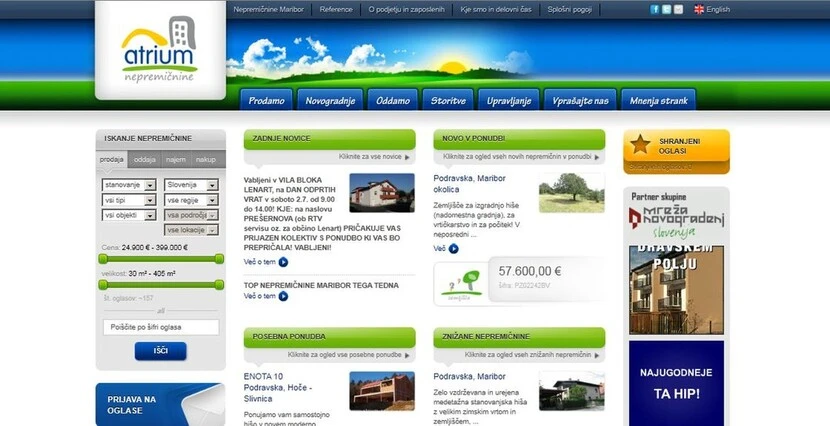The height and width of the screenshot is (426, 830).
Task: Switch to the oddaja search tab
Action: (144, 159)
